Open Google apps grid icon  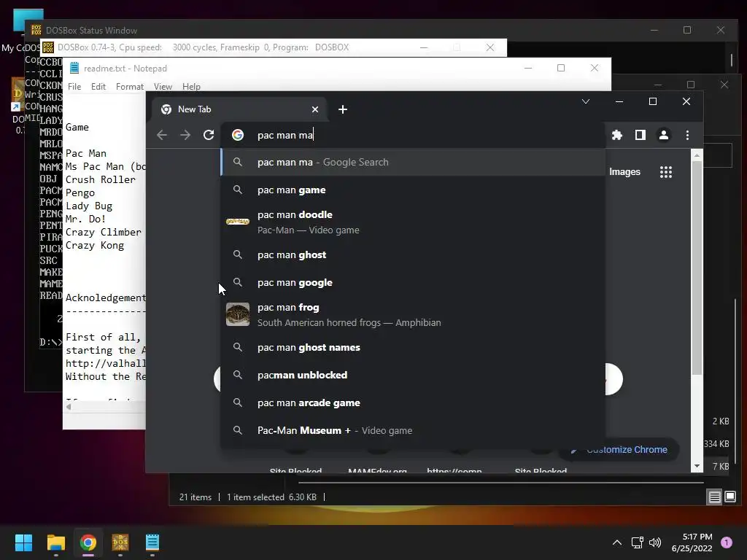point(665,172)
